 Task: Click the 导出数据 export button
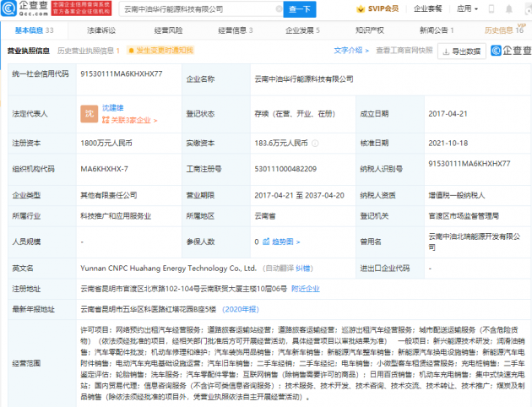tap(461, 51)
